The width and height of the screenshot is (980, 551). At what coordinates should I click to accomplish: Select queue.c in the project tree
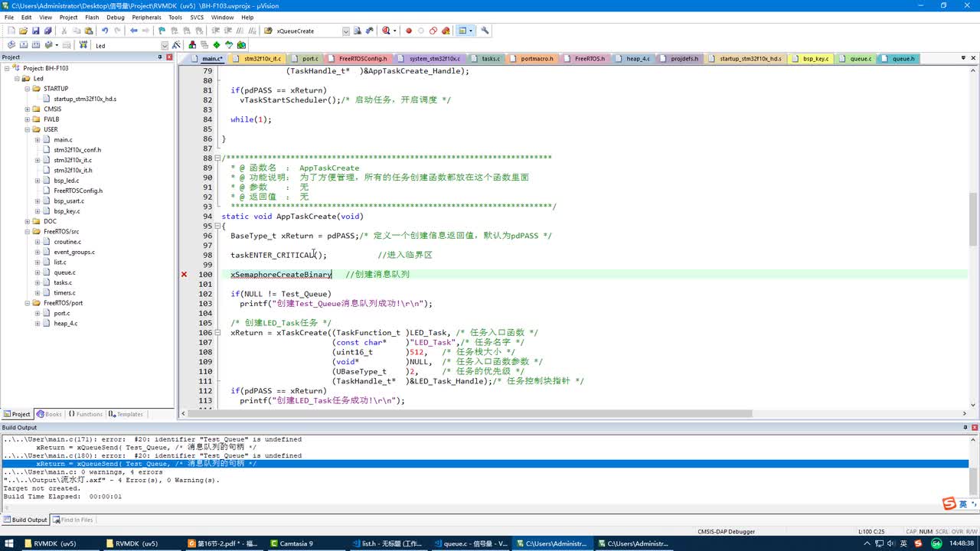pyautogui.click(x=64, y=272)
